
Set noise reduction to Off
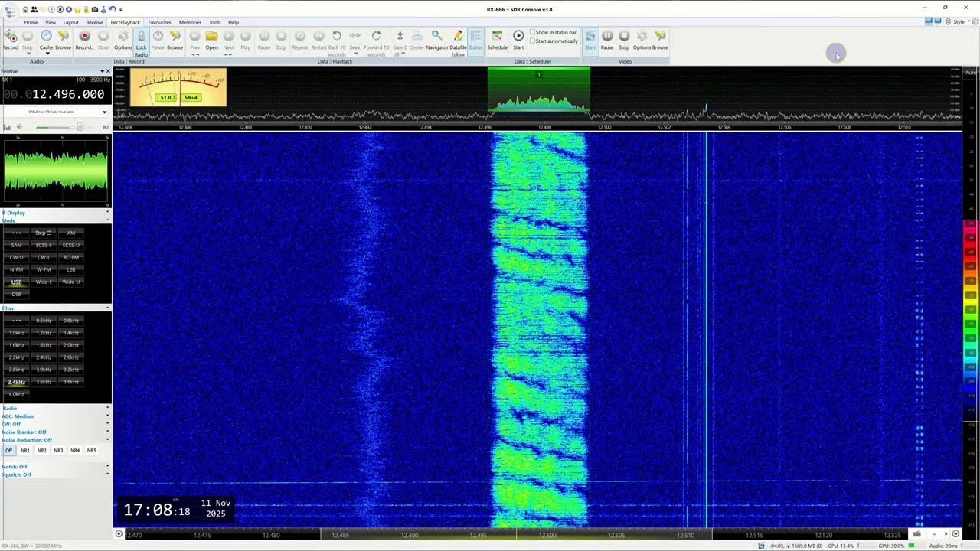(8, 451)
